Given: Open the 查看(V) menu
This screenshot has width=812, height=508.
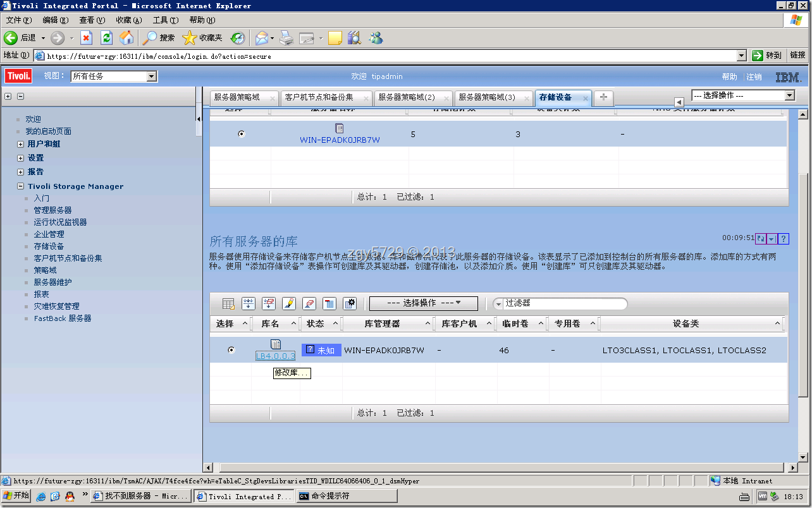Looking at the screenshot, I should click(x=92, y=20).
